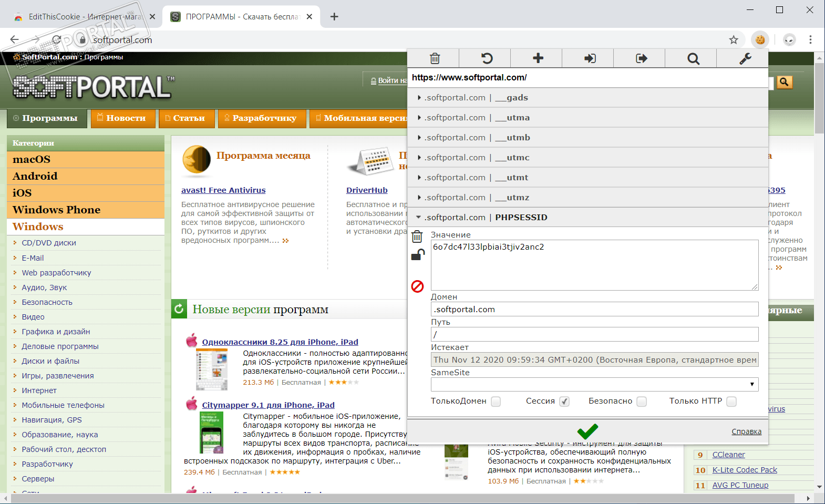Delete the PHPSESSID cookie trash icon

coord(417,236)
